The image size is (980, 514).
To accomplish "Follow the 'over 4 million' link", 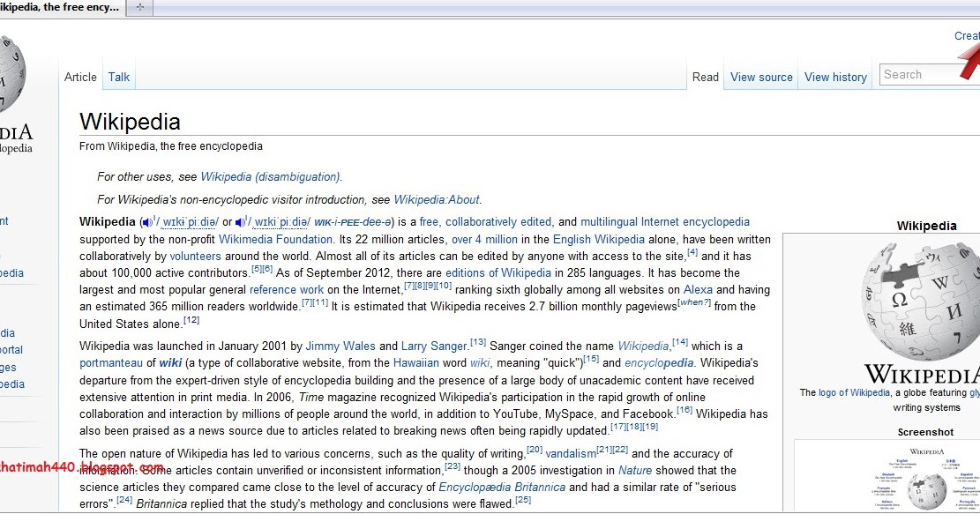I will 484,239.
